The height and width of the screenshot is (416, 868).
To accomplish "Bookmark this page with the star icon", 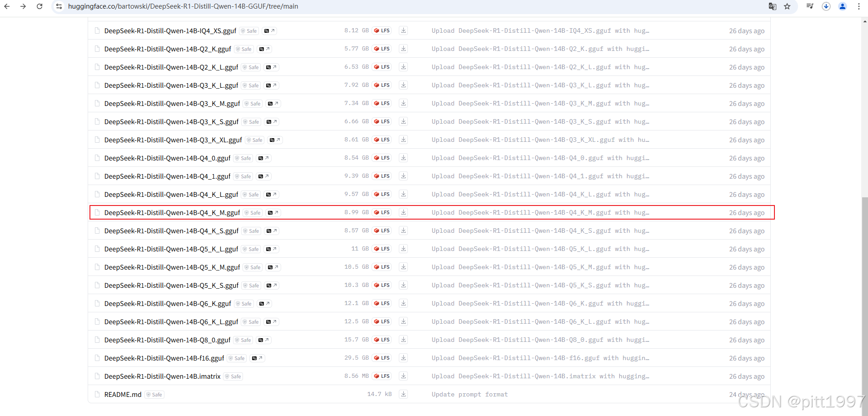I will click(787, 6).
